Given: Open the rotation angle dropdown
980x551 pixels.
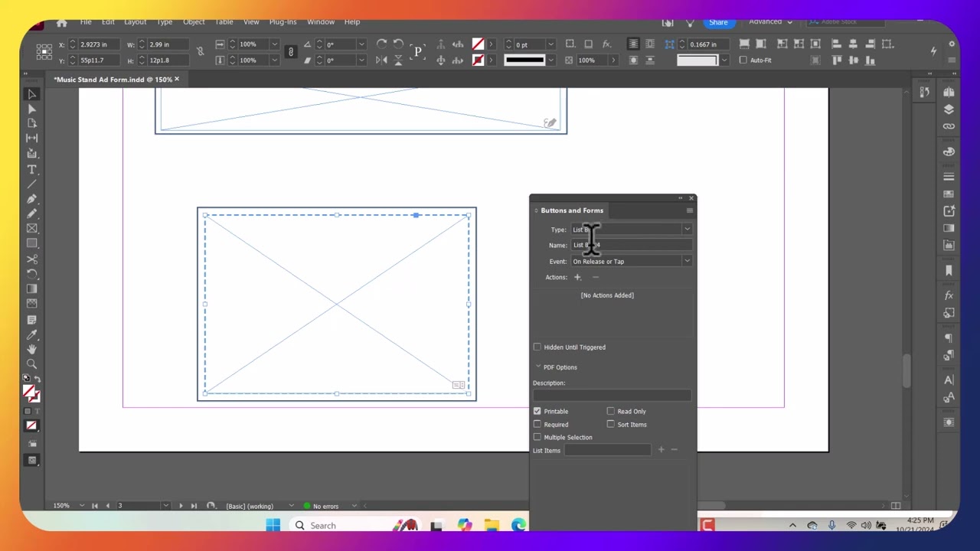Looking at the screenshot, I should pyautogui.click(x=361, y=44).
